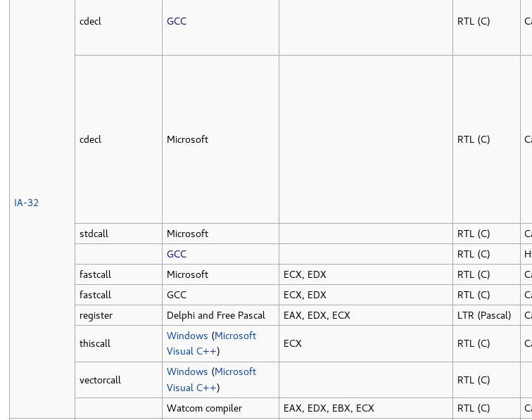The image size is (532, 420).
Task: Select the vectorcall convention name cell
Action: [x=100, y=380]
